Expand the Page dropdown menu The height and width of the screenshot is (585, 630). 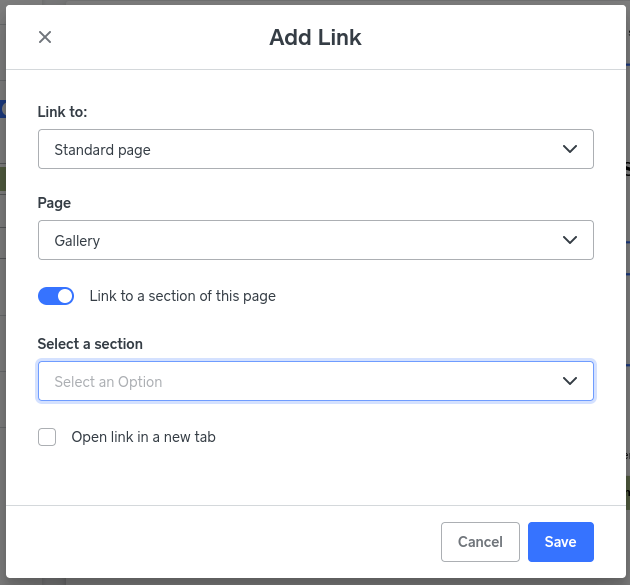[x=315, y=240]
